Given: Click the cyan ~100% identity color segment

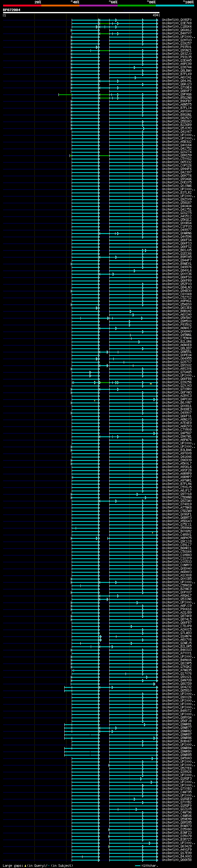Looking at the screenshot, I should coord(175,6).
